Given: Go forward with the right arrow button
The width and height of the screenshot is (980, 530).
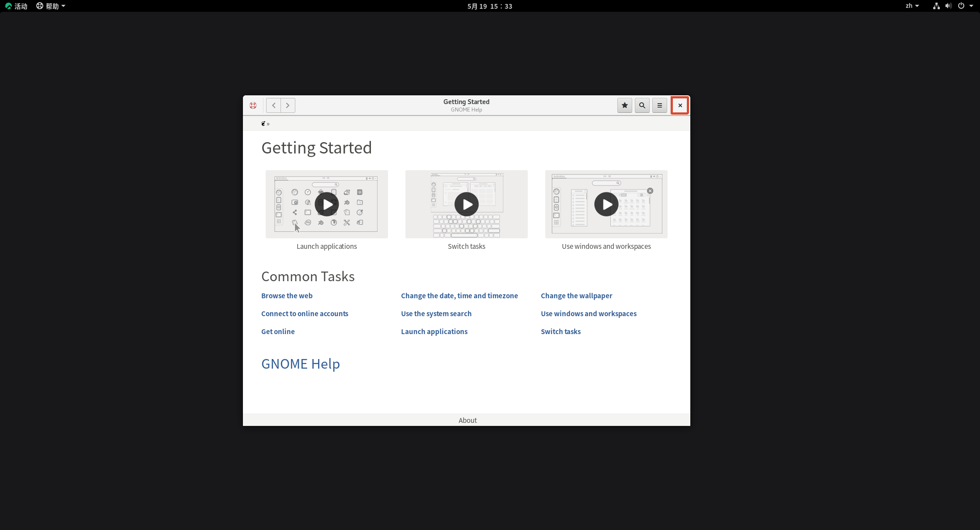Looking at the screenshot, I should [x=288, y=105].
